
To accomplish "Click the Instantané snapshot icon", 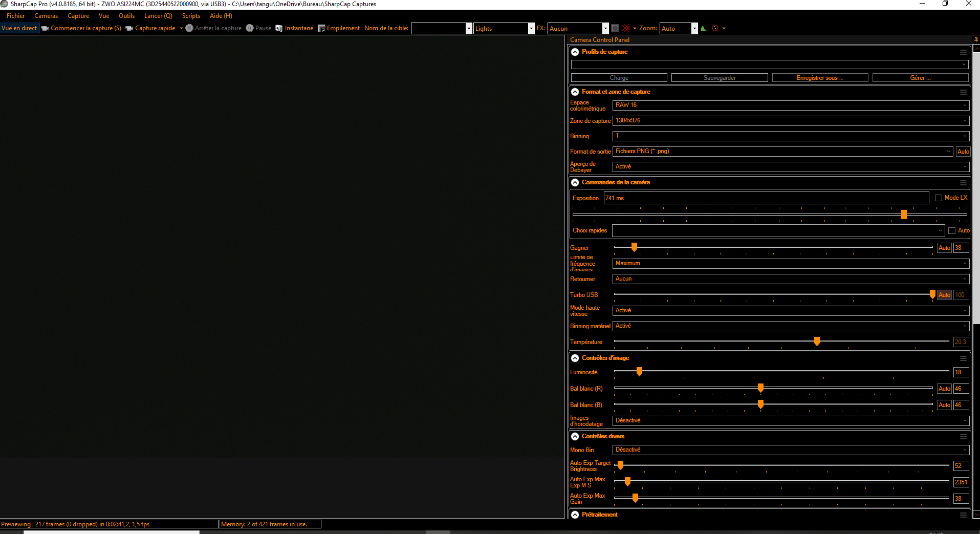I will tap(279, 28).
